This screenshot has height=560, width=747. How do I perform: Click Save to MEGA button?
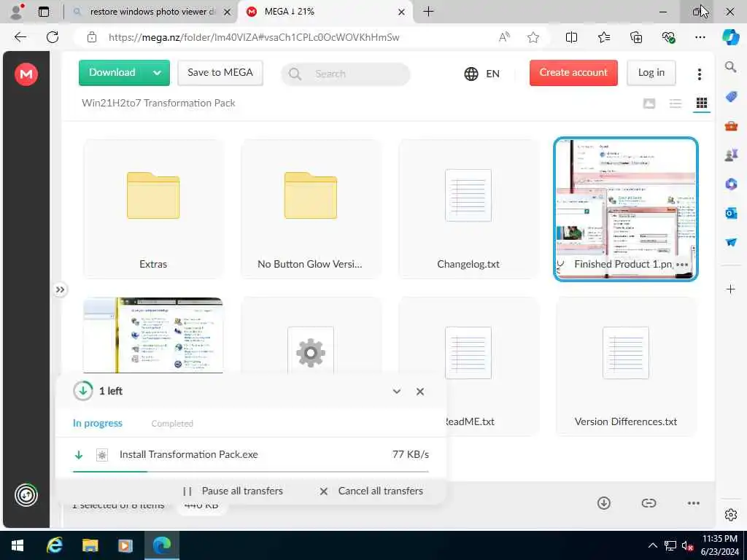click(x=220, y=72)
